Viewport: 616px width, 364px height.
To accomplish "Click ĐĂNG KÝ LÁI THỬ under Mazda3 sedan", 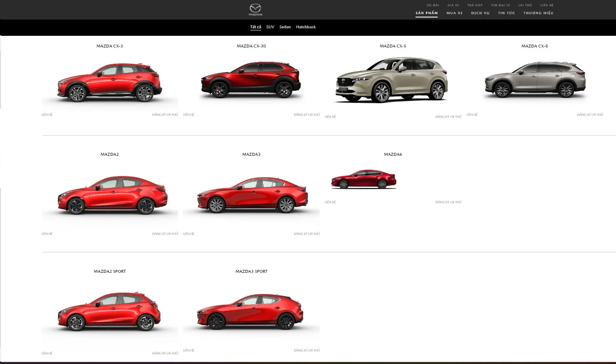I will pos(307,234).
